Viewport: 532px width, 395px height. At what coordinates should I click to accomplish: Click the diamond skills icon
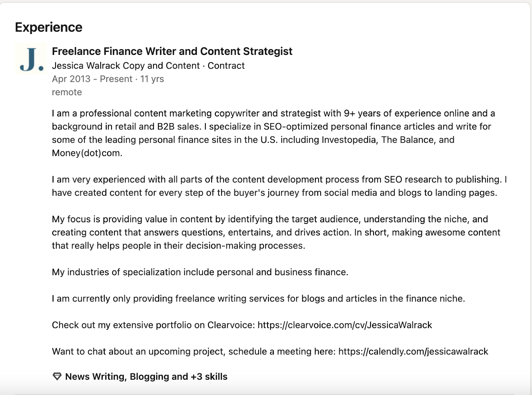(57, 377)
